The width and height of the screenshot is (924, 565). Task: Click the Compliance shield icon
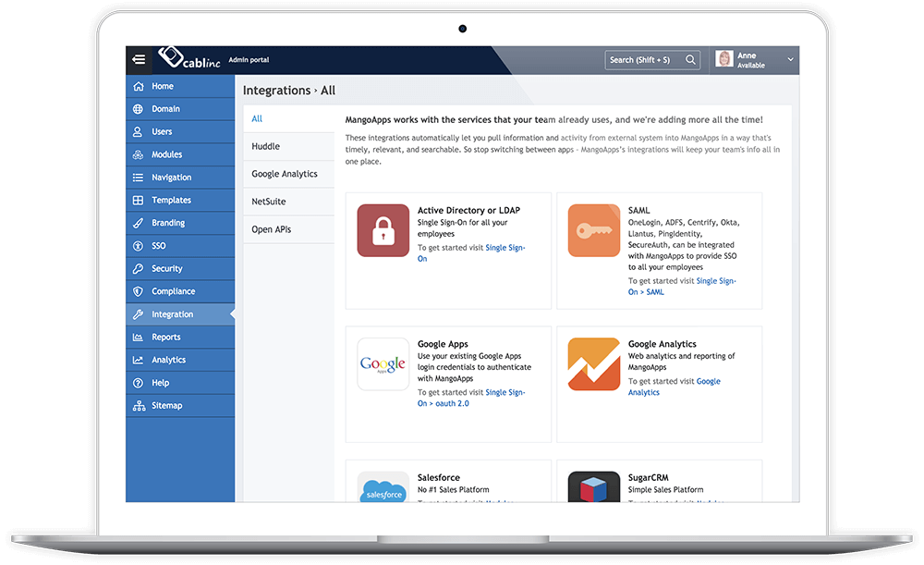(138, 291)
